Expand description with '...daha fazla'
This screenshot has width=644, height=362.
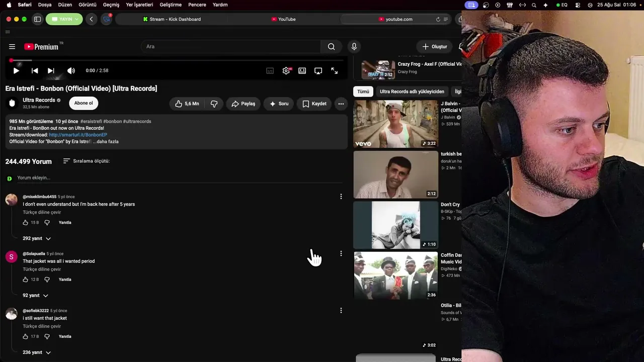[106, 142]
